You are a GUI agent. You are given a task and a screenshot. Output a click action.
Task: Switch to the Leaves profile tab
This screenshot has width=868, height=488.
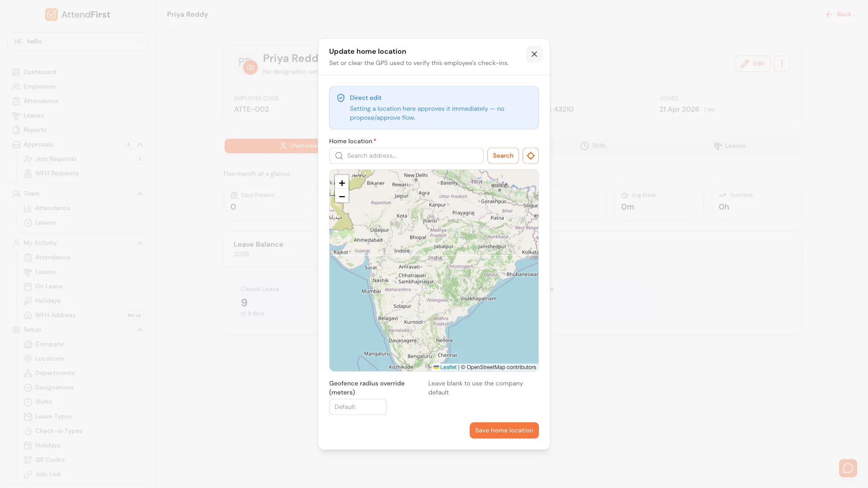pyautogui.click(x=729, y=146)
